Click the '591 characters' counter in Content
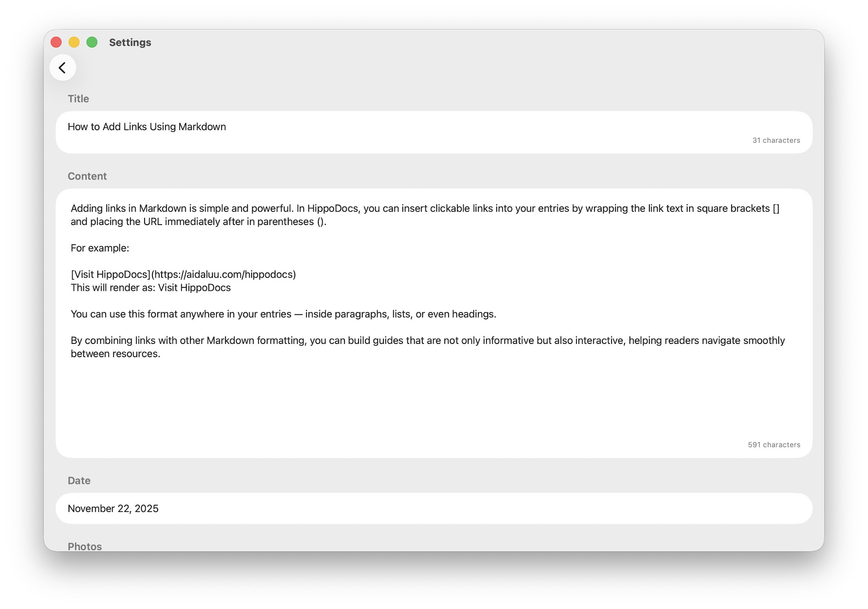868x609 pixels. [x=774, y=444]
